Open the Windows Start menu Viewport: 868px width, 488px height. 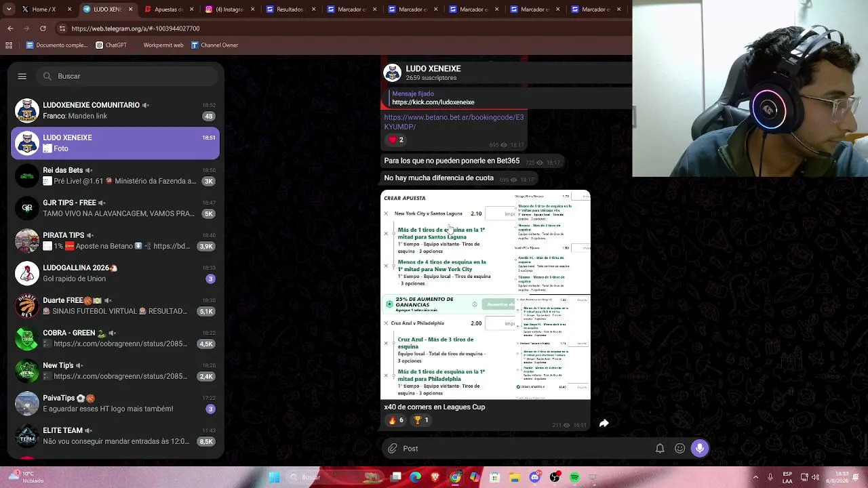274,477
